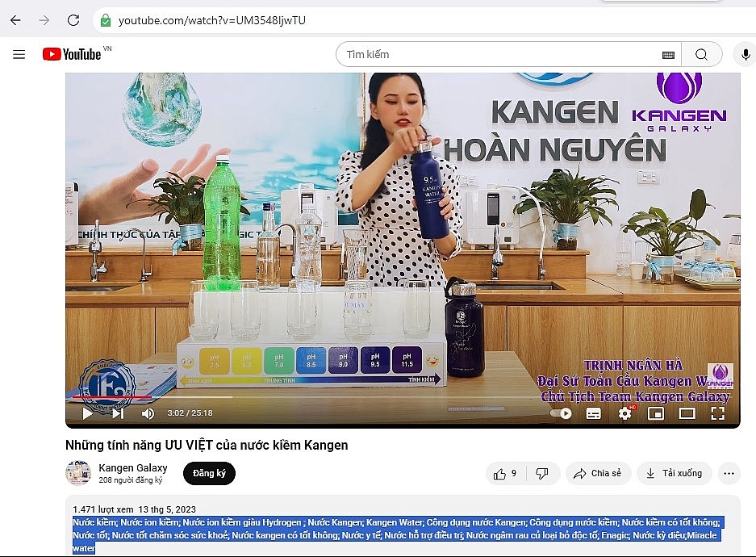Click the video title Những tính năng ƯU VIỆT

click(207, 445)
